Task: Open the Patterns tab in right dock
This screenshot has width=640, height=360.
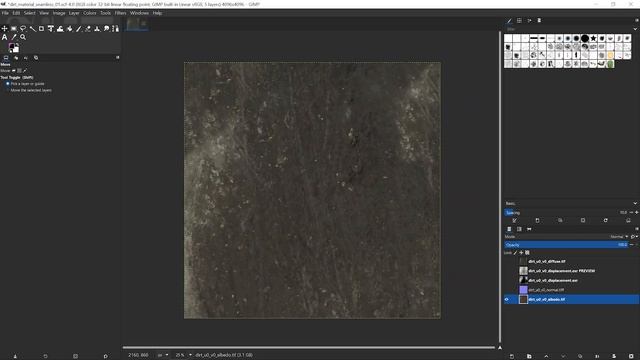Action: point(519,20)
